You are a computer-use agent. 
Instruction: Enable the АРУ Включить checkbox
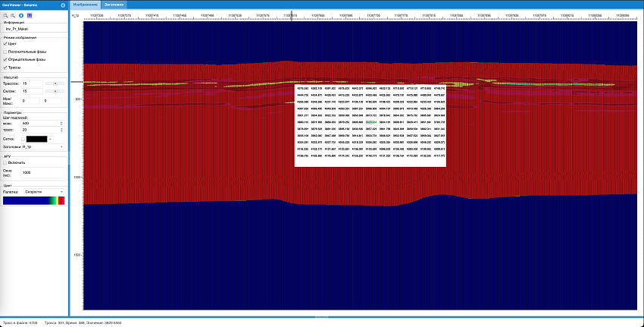[x=6, y=162]
